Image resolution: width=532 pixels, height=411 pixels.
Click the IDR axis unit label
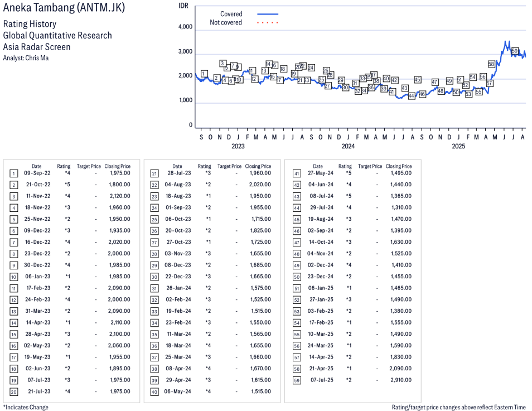[x=183, y=6]
